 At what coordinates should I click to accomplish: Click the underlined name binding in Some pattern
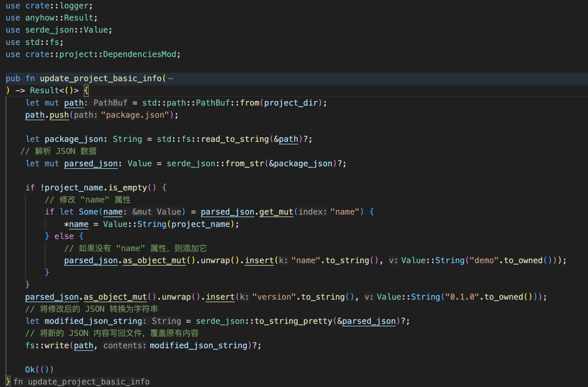pos(113,211)
